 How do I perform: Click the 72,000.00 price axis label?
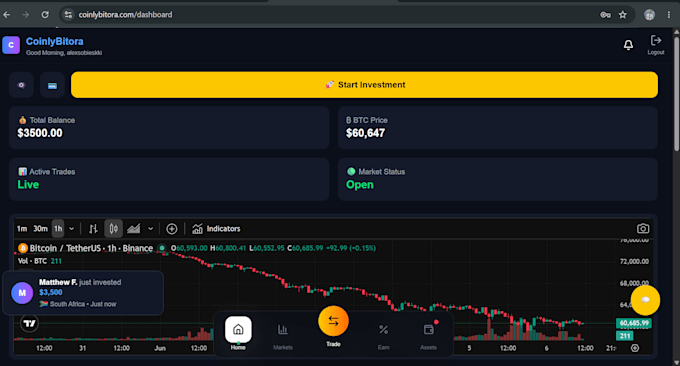click(x=634, y=261)
